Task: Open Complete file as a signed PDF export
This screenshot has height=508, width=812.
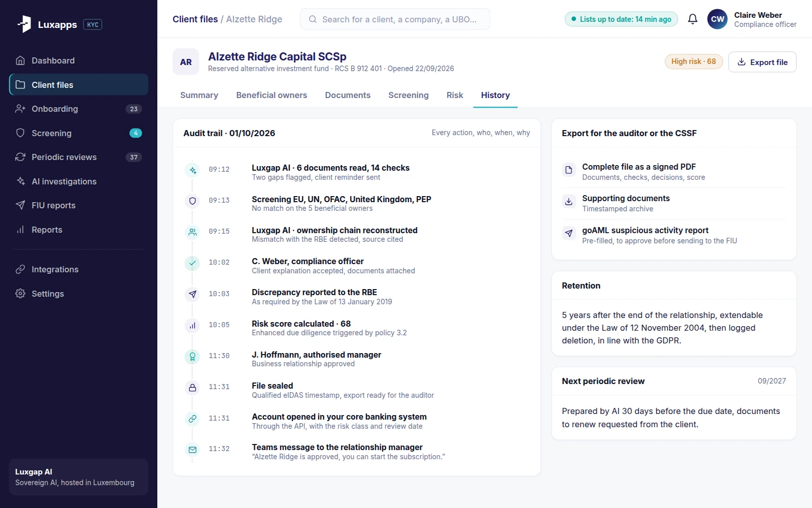Action: tap(674, 172)
